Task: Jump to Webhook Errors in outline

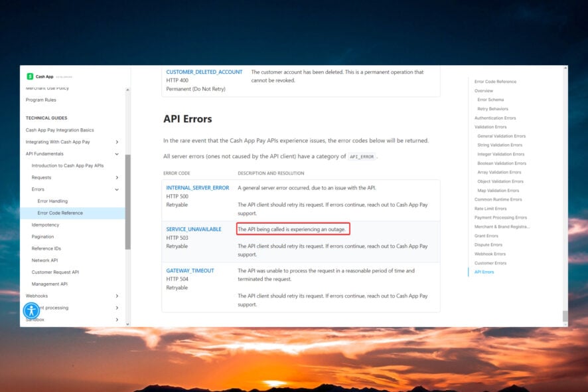Action: pos(490,254)
